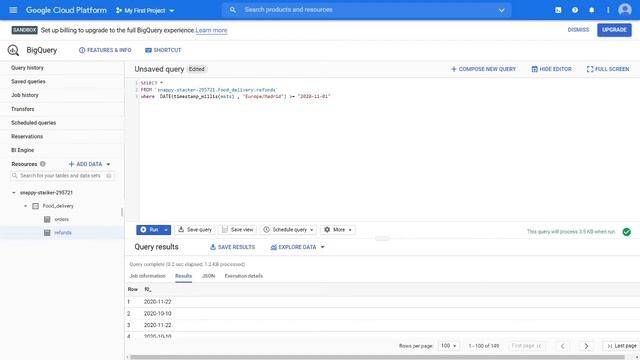
Task: Open My First Project selector
Action: pos(145,11)
